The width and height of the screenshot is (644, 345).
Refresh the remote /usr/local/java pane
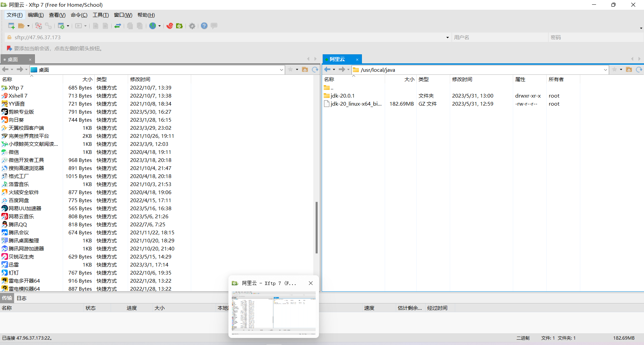[x=639, y=69]
